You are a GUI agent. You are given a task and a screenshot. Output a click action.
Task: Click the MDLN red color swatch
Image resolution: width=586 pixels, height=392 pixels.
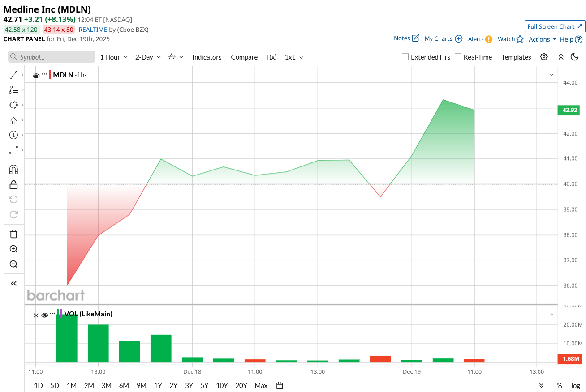[50, 75]
